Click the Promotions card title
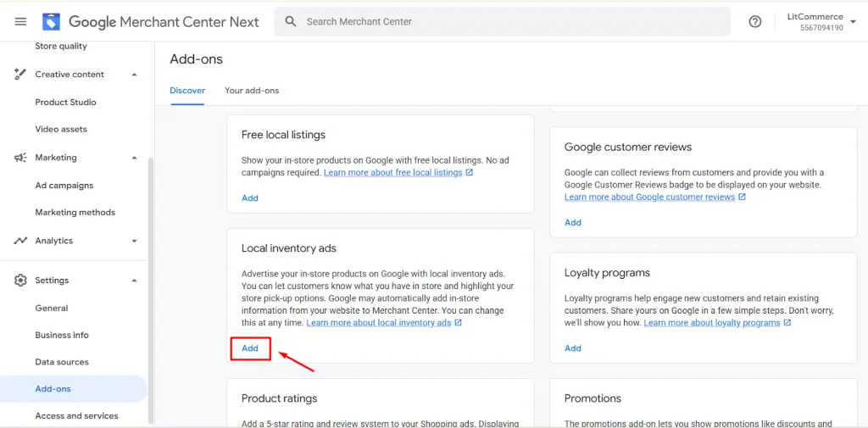Viewport: 868px width, 428px height. (593, 398)
